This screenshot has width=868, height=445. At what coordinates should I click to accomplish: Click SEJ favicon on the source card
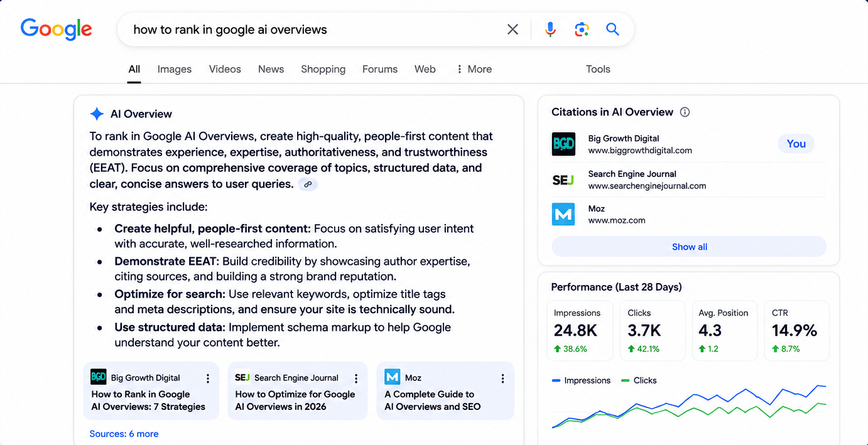242,377
